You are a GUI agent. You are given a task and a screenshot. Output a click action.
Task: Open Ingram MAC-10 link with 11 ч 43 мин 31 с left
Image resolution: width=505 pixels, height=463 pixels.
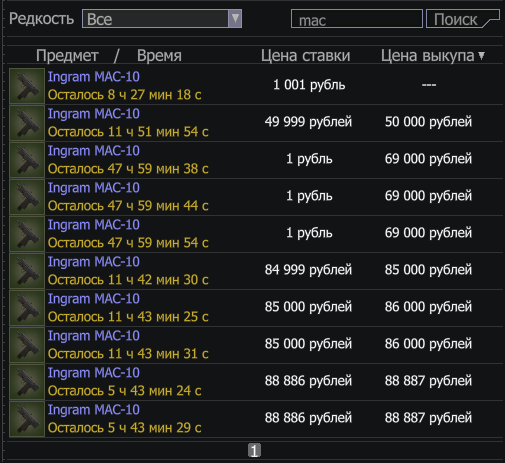[94, 336]
